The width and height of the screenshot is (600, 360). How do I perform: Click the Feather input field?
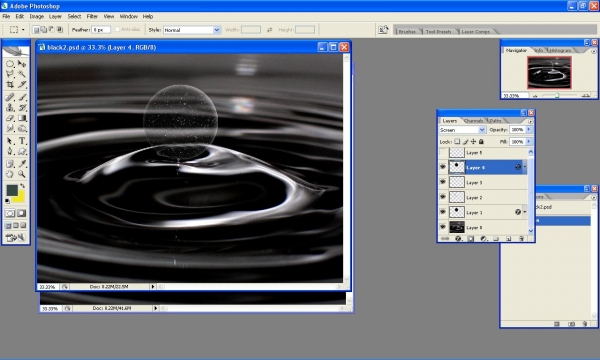(101, 30)
